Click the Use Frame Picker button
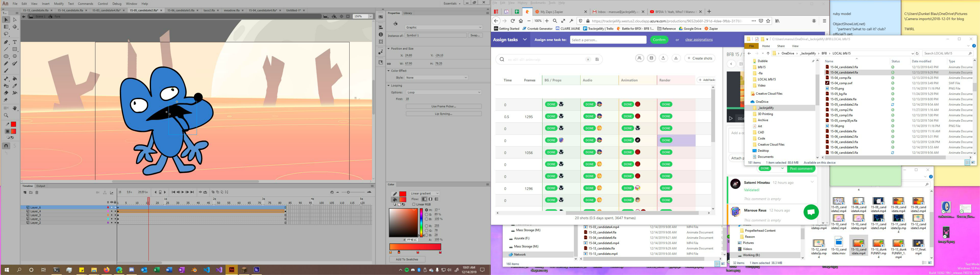This screenshot has width=980, height=275. [x=444, y=106]
